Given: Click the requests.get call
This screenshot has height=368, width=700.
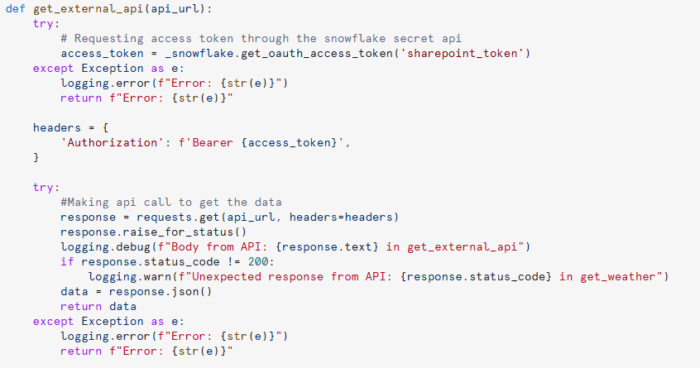Looking at the screenshot, I should [267, 217].
